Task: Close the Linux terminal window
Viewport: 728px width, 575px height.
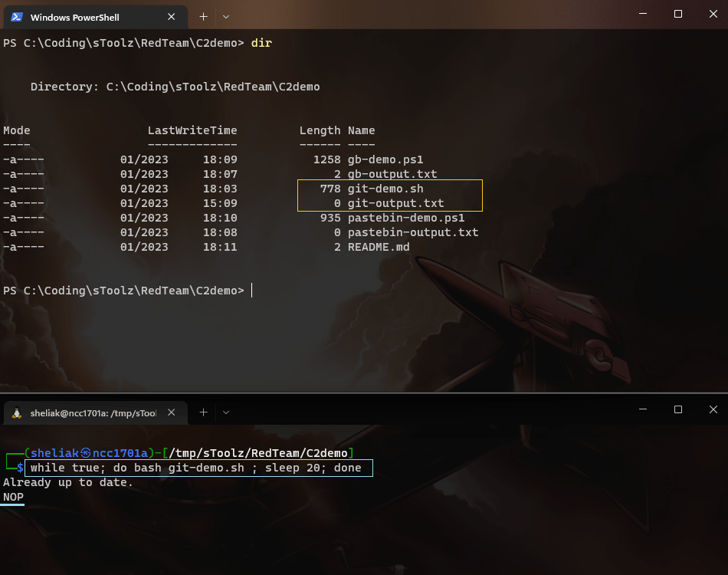Action: point(712,410)
